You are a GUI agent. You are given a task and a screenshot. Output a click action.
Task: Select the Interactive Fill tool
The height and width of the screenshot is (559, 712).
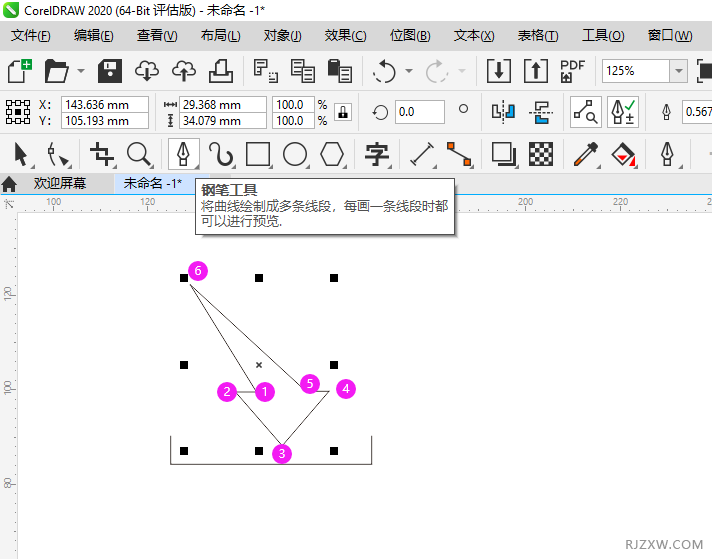click(x=623, y=154)
